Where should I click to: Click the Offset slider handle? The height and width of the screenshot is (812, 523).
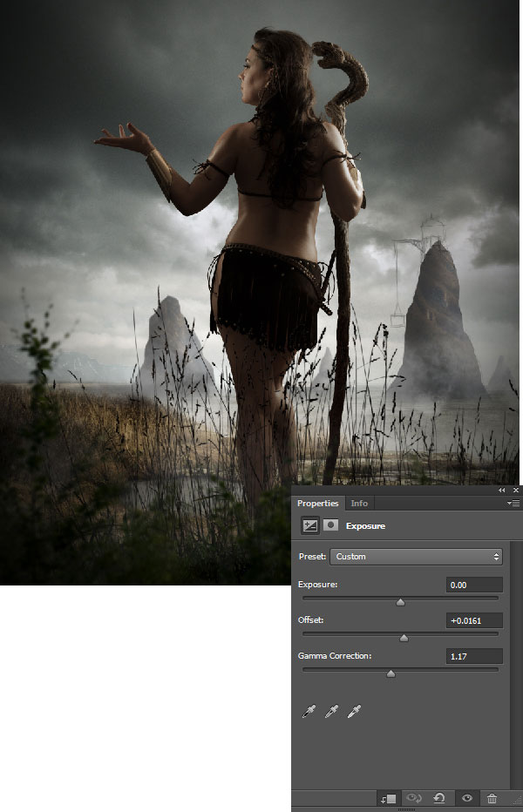(404, 638)
